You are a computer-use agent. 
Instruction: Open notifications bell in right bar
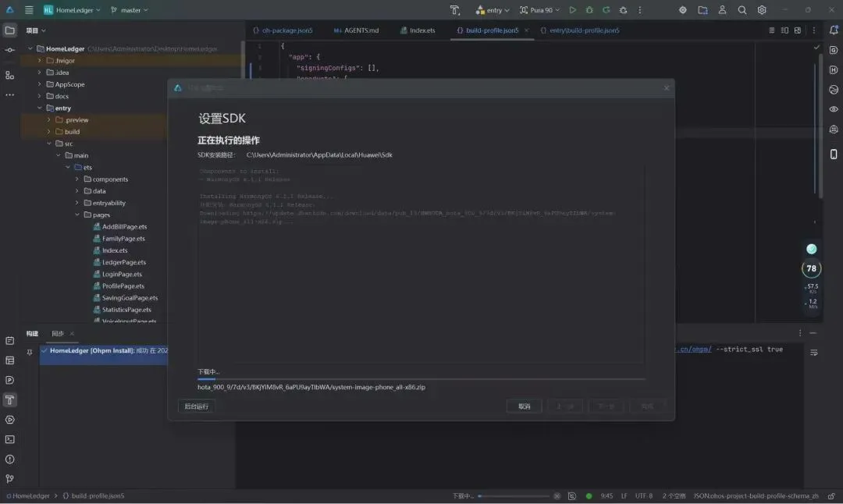pyautogui.click(x=834, y=30)
